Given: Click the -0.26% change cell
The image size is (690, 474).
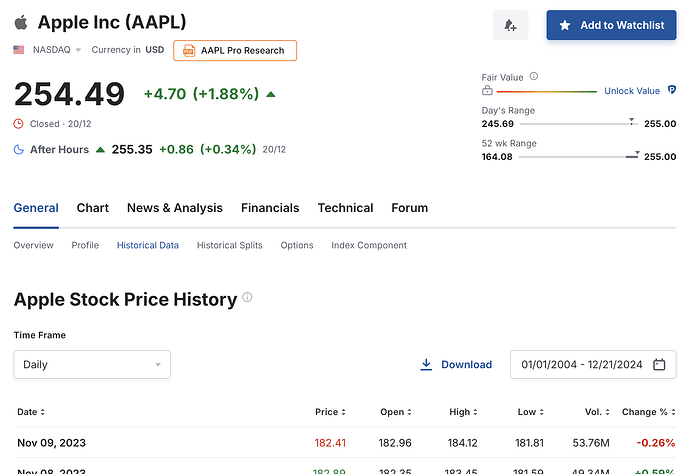Looking at the screenshot, I should click(x=656, y=443).
